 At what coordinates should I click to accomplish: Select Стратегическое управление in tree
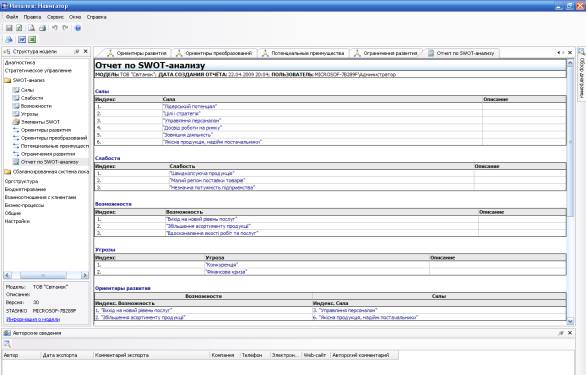click(x=38, y=71)
